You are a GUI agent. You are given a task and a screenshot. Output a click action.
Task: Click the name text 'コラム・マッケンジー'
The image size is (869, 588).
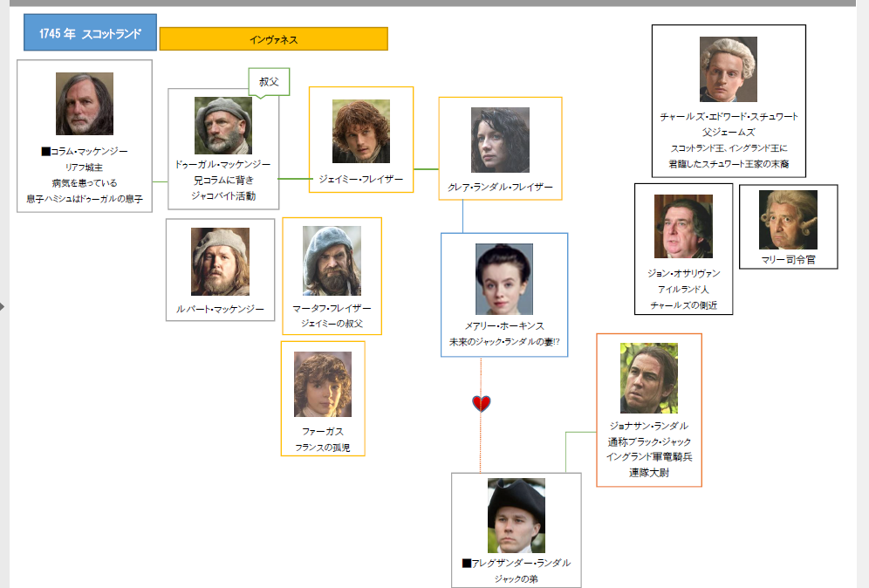click(x=89, y=151)
